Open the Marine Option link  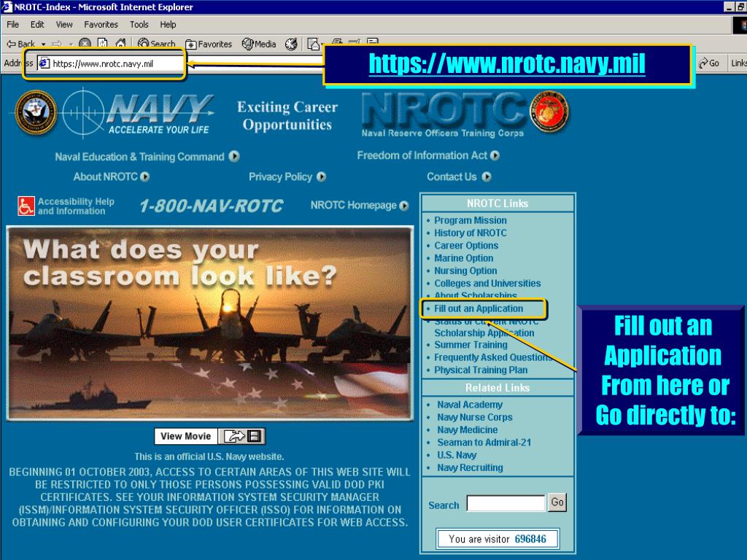(463, 258)
